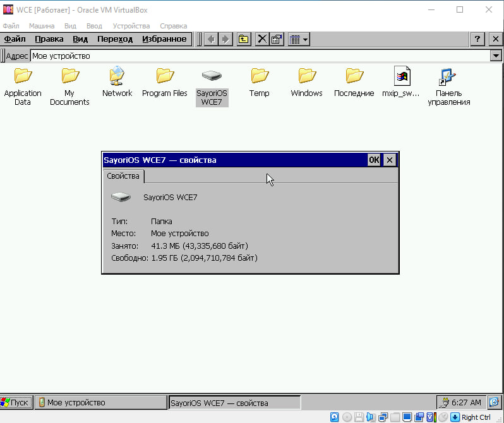The width and height of the screenshot is (504, 423).
Task: Open the Переход menu
Action: (115, 39)
